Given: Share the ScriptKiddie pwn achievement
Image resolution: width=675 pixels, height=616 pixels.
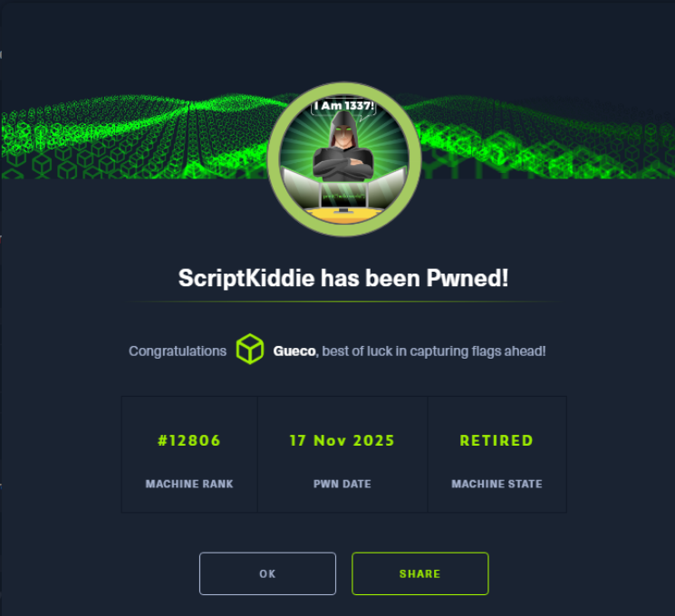Looking at the screenshot, I should (419, 573).
